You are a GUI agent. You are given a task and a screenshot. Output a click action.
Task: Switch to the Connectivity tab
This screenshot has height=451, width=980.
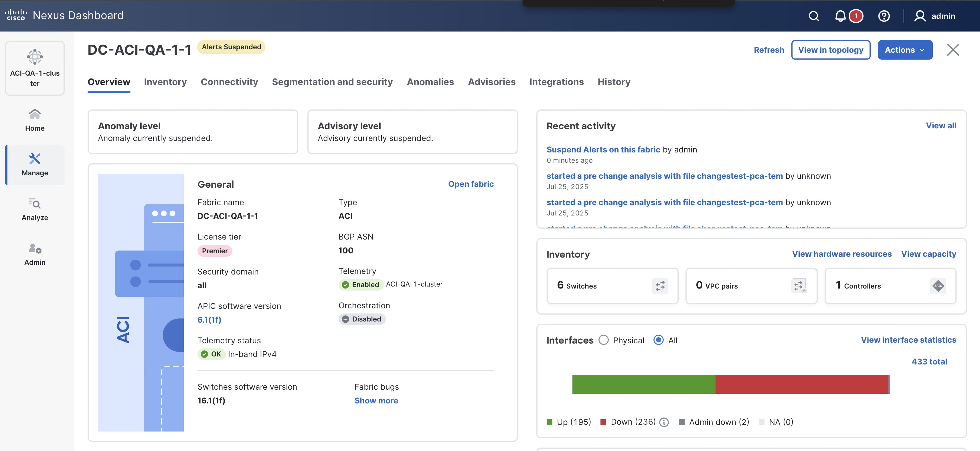230,82
